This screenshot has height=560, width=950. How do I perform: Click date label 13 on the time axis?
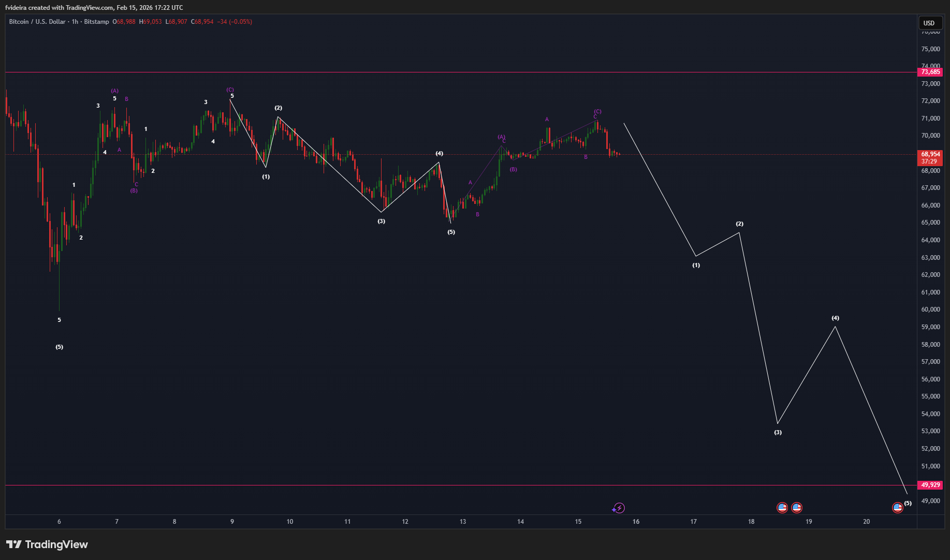463,522
